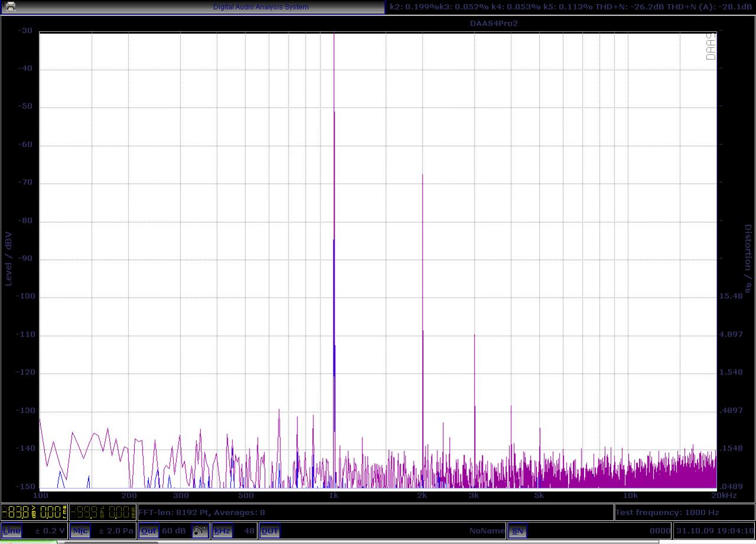Click the kHz sample rate button
Viewport: 756px width, 544px height.
(x=222, y=530)
